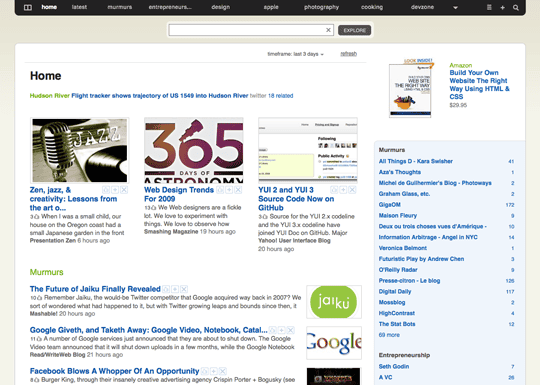Open the timeframe: last 3 days dropdown

(295, 54)
